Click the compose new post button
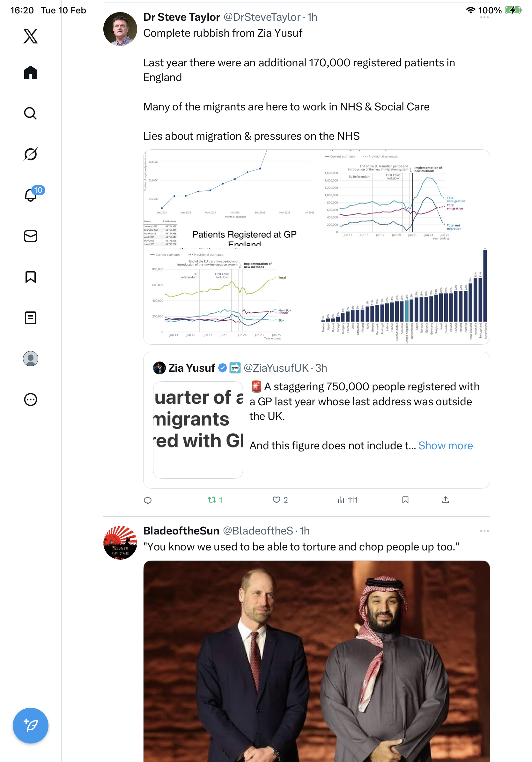 pos(31,725)
